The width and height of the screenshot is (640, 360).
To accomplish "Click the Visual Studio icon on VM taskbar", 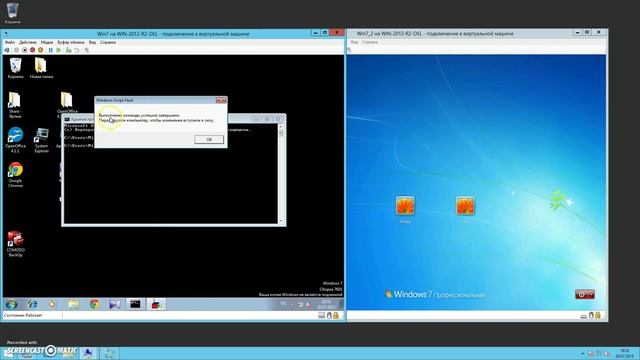I will (115, 304).
